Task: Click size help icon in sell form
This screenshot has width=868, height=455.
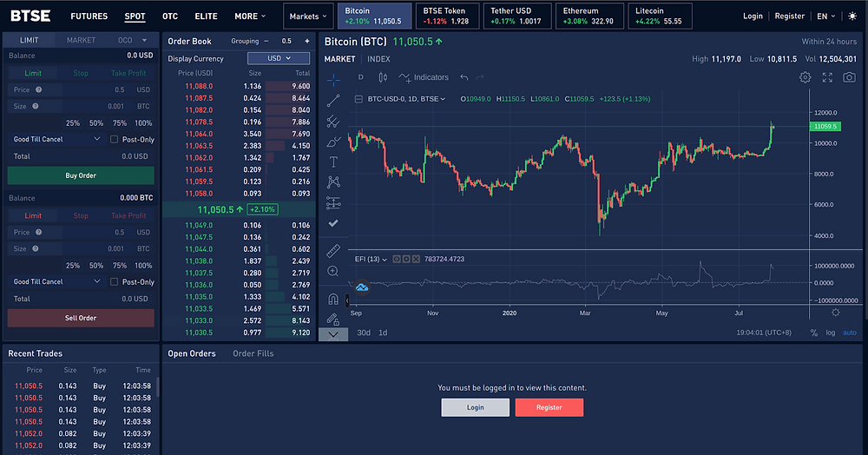Action: pyautogui.click(x=36, y=248)
